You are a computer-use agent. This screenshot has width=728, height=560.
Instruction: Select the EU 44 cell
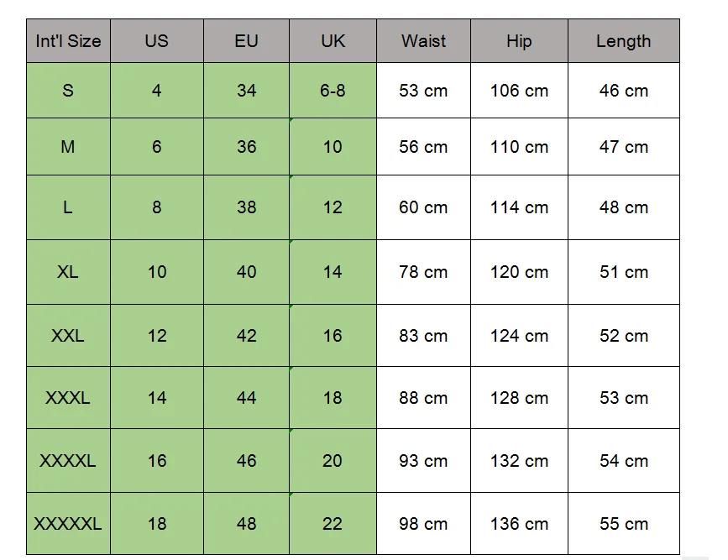pyautogui.click(x=246, y=397)
